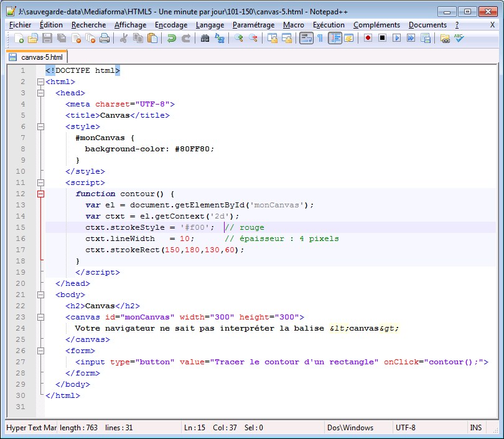
Task: Collapse the function contour fold marker
Action: 41,194
